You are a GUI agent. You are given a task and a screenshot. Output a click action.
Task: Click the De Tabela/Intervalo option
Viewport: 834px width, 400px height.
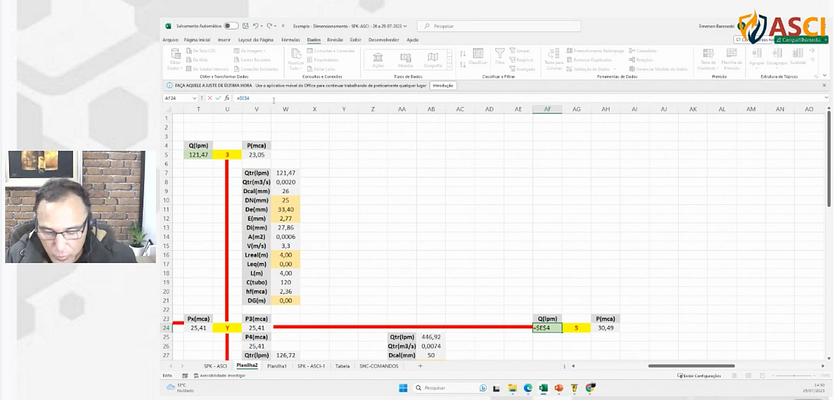[x=207, y=69]
